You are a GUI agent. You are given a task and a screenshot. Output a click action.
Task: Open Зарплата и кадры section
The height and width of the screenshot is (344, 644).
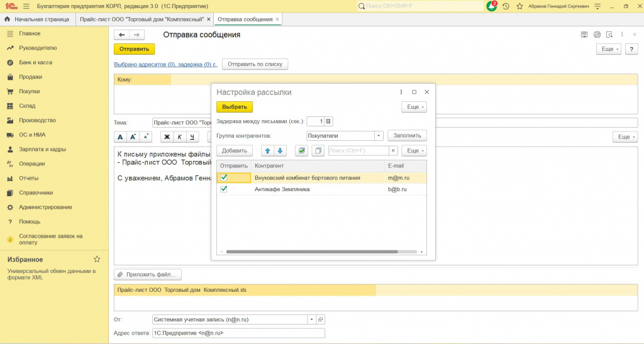click(x=42, y=150)
